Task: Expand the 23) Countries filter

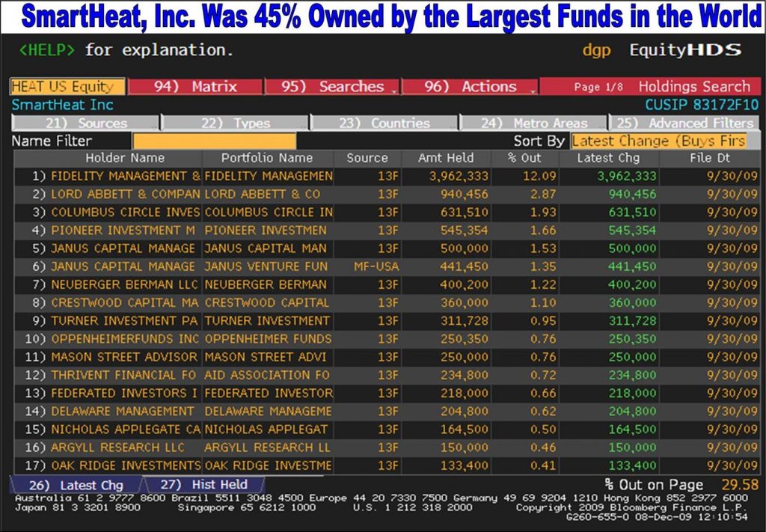Action: 384,123
